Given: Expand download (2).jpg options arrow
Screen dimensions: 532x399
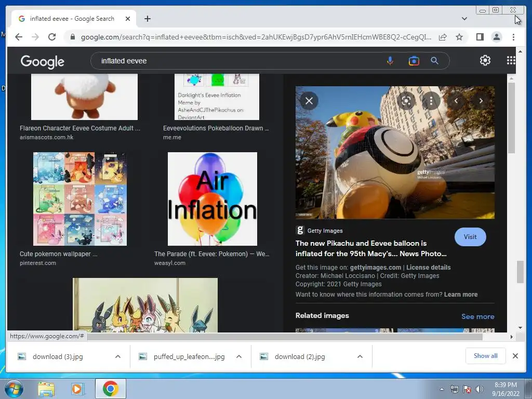Looking at the screenshot, I should pos(360,356).
